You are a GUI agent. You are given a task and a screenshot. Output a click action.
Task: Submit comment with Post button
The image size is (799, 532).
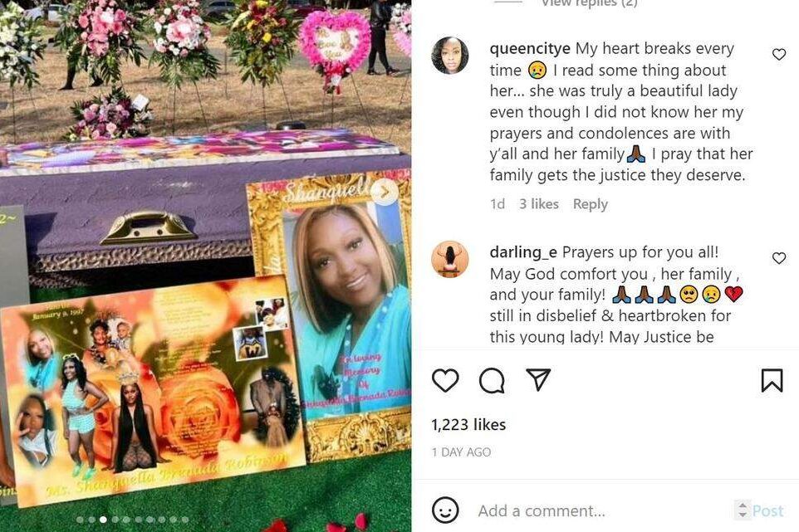(x=767, y=510)
